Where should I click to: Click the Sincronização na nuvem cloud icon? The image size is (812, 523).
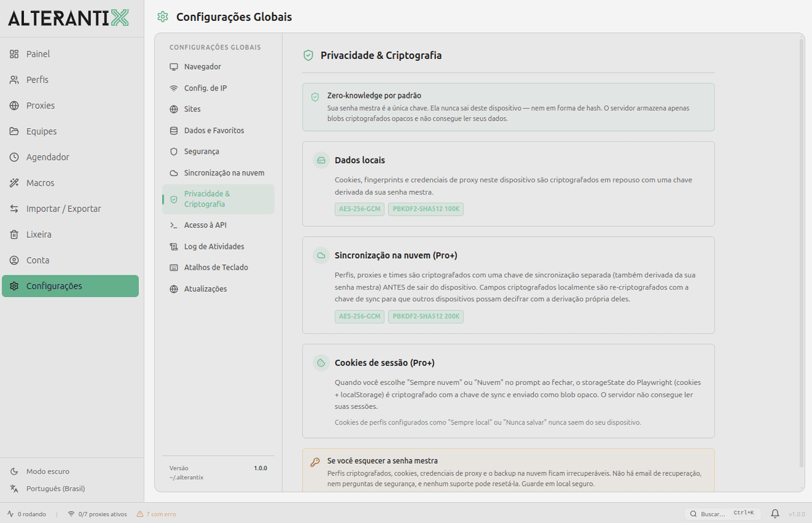174,173
